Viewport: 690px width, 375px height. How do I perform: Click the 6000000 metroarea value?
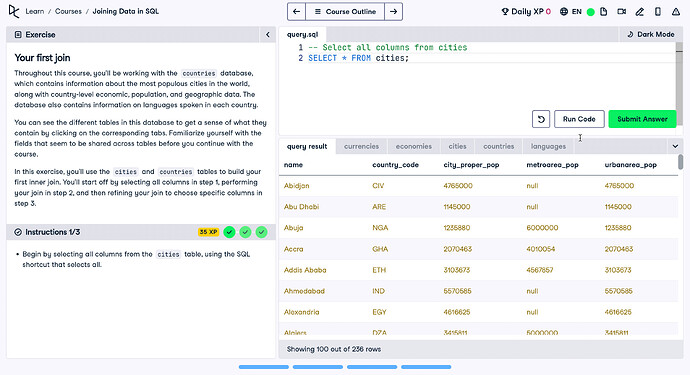tap(542, 228)
